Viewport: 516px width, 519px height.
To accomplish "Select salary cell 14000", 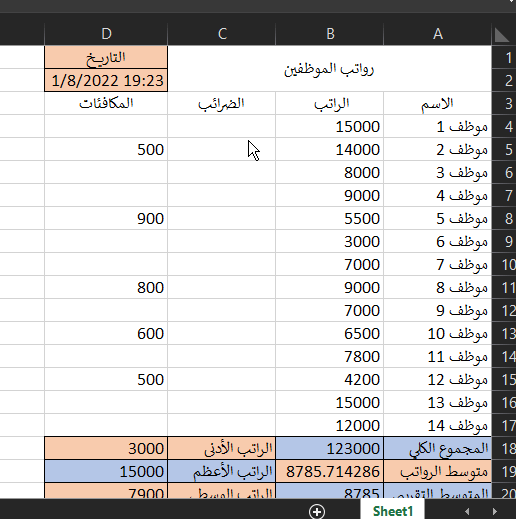I will pyautogui.click(x=330, y=149).
